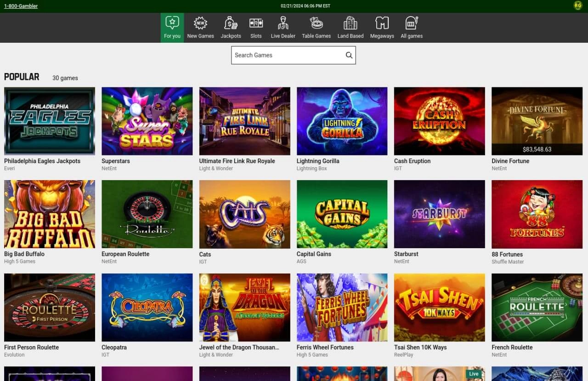The image size is (588, 381).
Task: Click the 1-800-Gambler helpline link
Action: click(21, 6)
